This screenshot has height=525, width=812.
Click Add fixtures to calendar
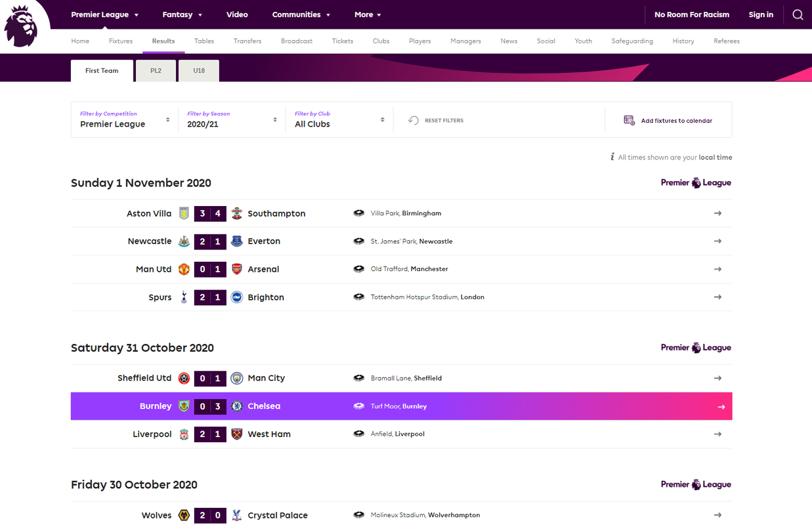tap(677, 121)
